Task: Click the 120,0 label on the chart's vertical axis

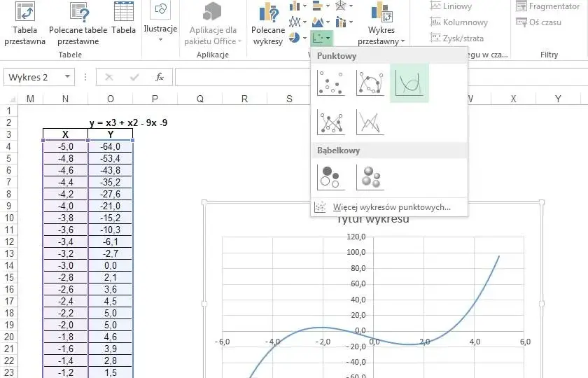Action: click(x=356, y=237)
